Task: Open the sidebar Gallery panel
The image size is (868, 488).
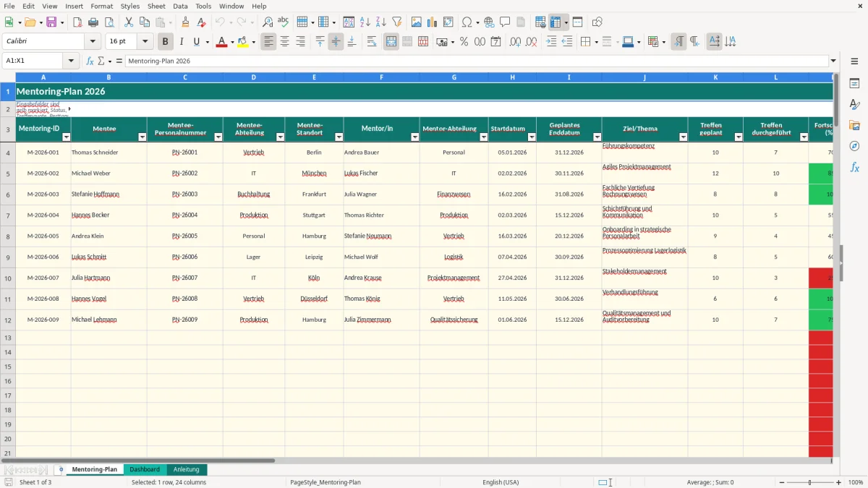Action: point(854,125)
